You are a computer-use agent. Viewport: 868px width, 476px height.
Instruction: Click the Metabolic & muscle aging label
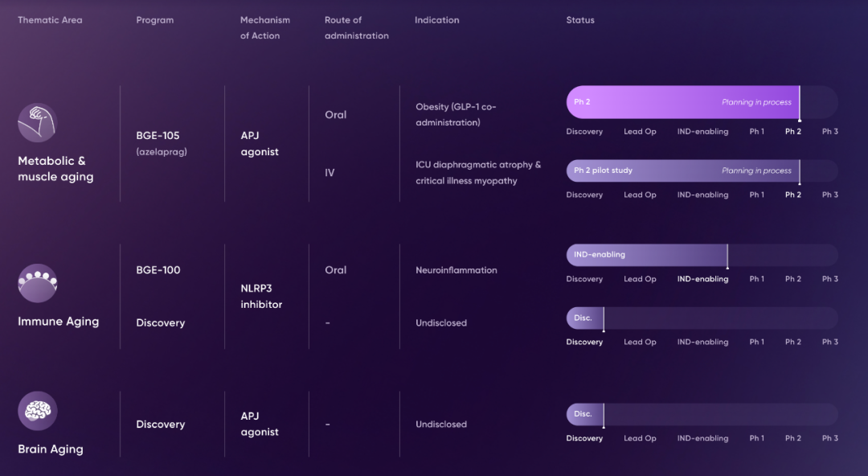(55, 169)
